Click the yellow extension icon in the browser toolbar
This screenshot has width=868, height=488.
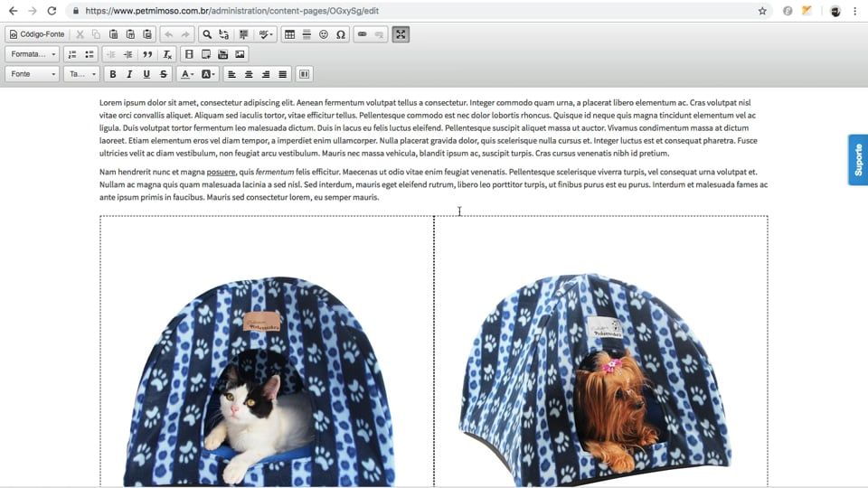coord(807,11)
